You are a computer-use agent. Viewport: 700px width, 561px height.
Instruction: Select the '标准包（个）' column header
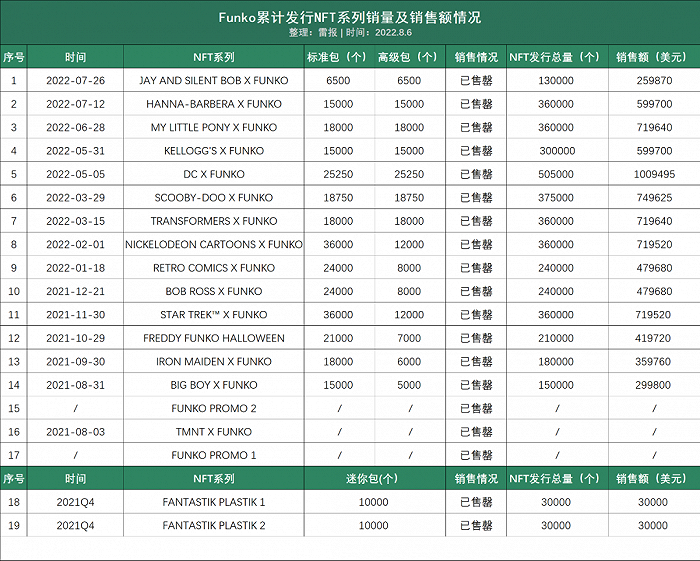click(x=337, y=58)
